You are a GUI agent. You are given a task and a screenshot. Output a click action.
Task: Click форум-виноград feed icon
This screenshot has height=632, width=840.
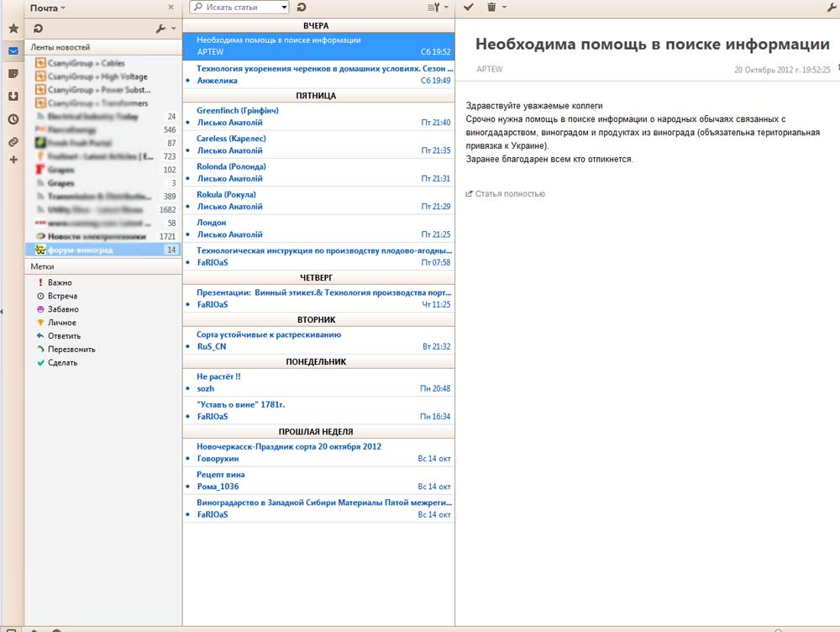coord(40,250)
